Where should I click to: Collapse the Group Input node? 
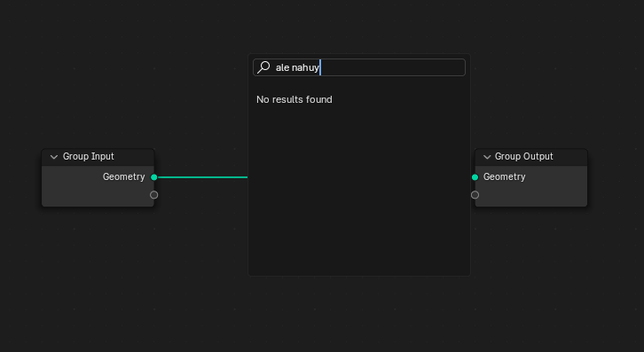coord(54,157)
